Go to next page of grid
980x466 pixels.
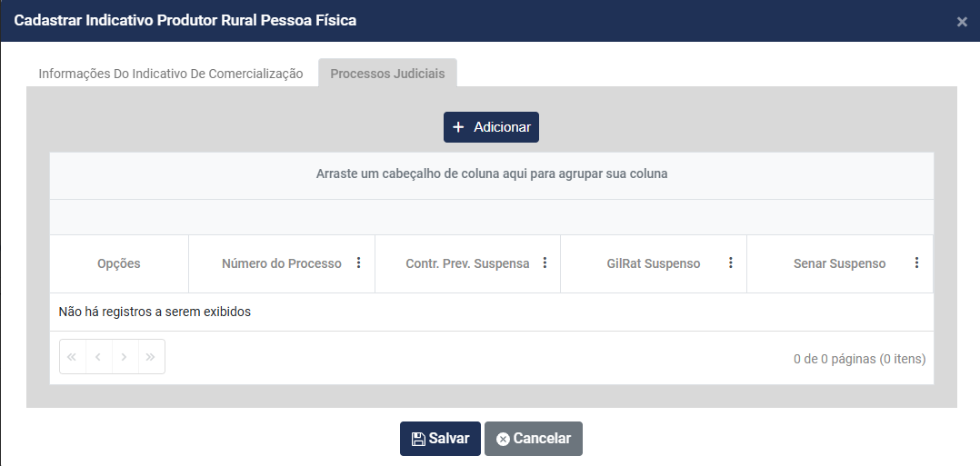(125, 357)
